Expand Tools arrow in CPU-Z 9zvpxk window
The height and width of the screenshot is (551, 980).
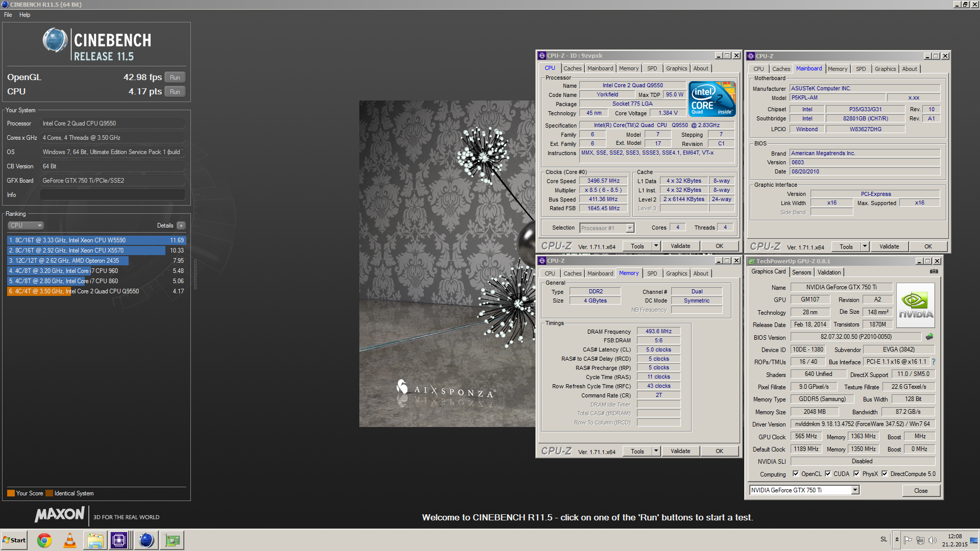pyautogui.click(x=656, y=246)
